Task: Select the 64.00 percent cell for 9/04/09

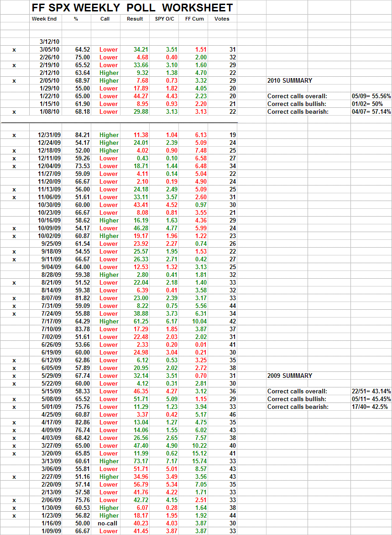Action: pos(83,267)
